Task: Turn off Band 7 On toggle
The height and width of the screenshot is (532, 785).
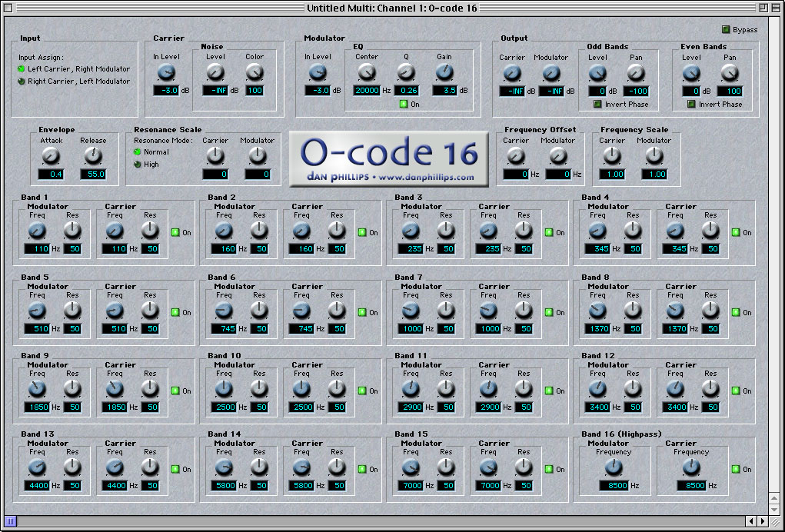Action: coord(549,312)
